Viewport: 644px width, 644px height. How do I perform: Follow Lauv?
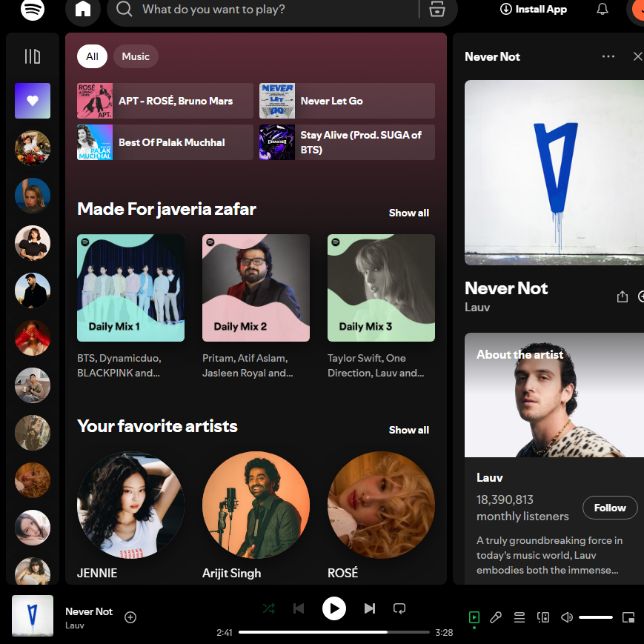tap(610, 508)
